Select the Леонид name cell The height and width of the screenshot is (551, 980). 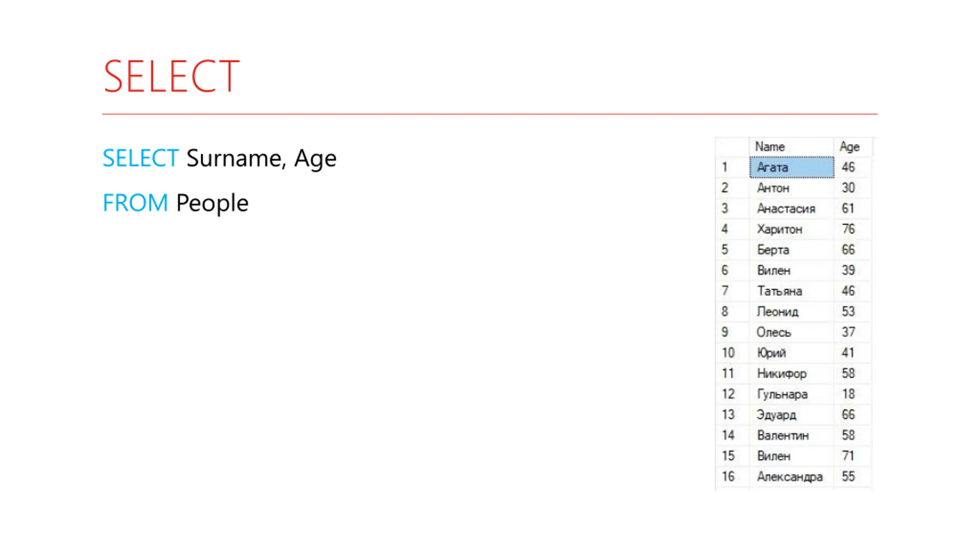point(792,312)
